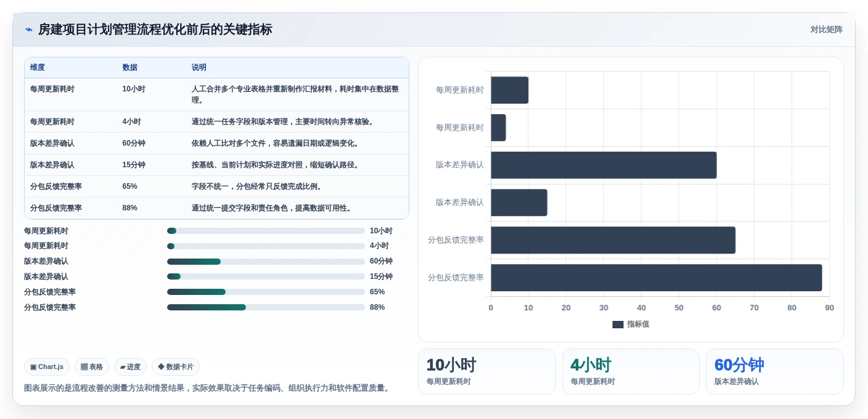
Task: Click the 房建项目计划管理流程优化前后的关键指标 title
Action: [155, 30]
